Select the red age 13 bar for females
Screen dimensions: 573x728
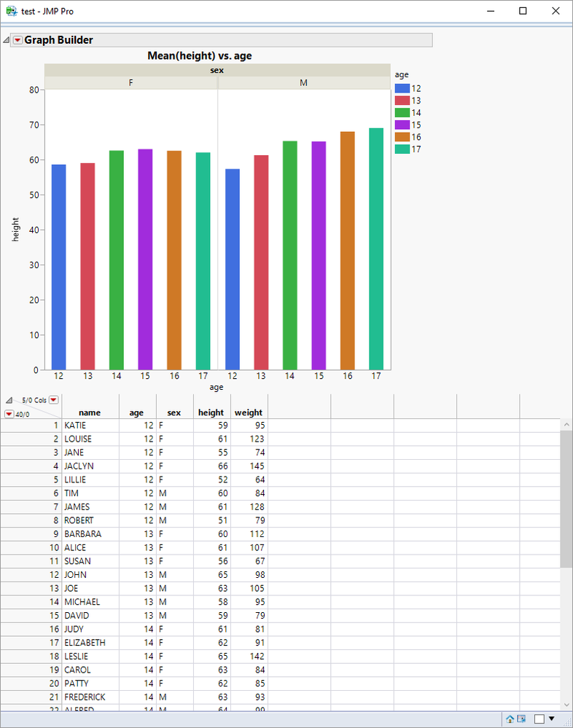click(x=87, y=267)
